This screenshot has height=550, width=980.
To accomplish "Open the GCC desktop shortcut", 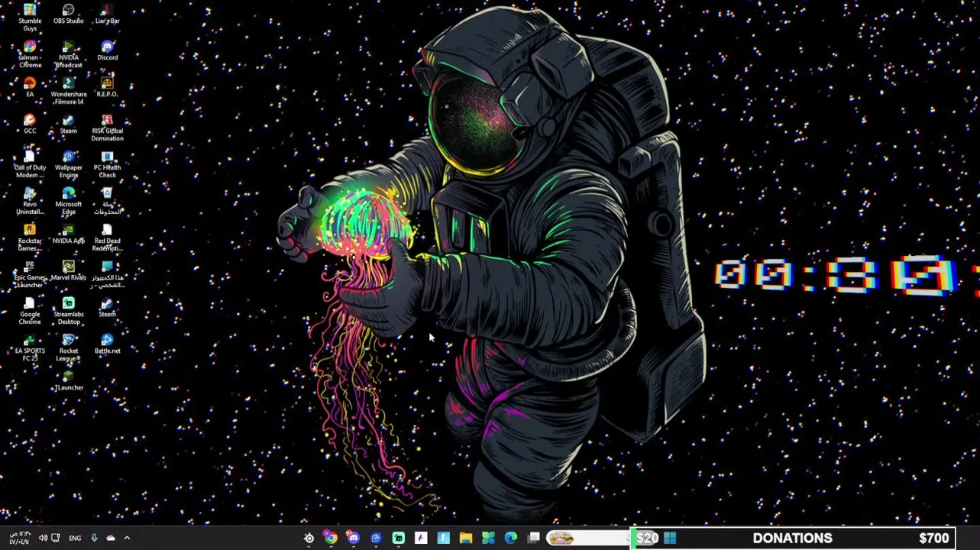I will 30,125.
